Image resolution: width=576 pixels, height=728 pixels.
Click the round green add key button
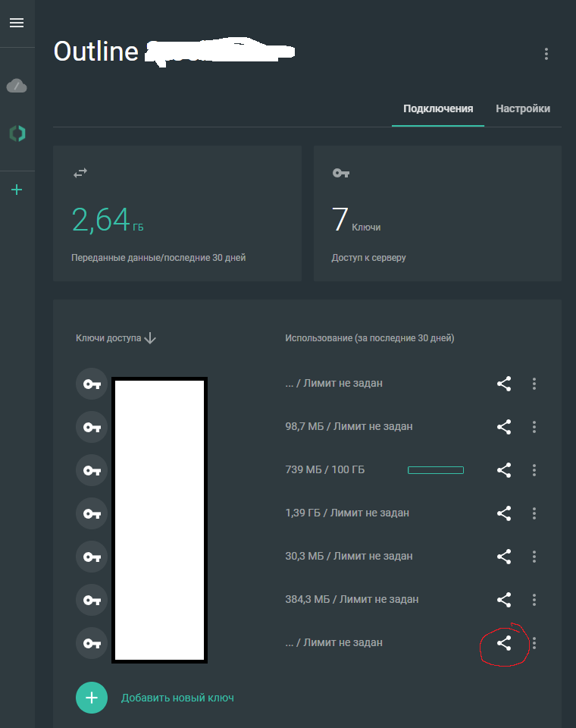tap(92, 698)
